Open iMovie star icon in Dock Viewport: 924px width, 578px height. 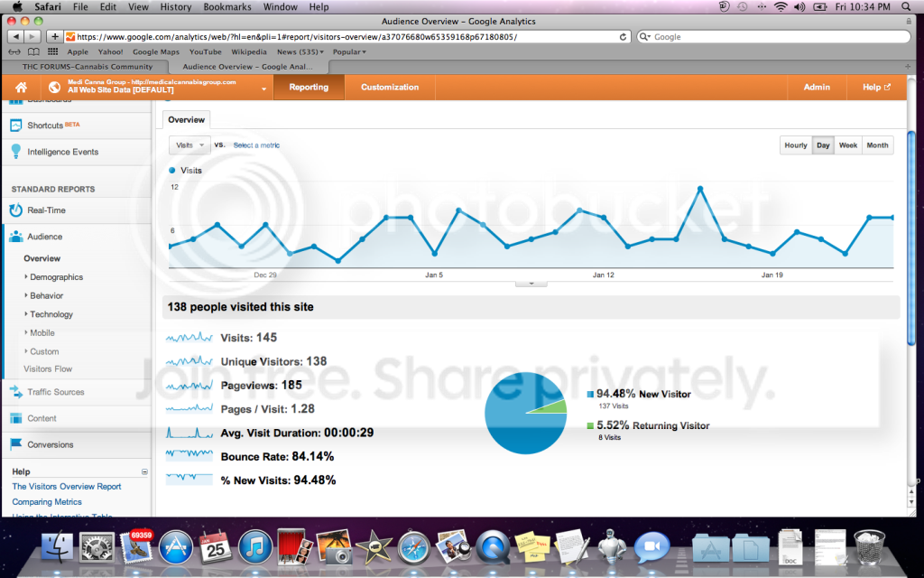pos(374,548)
